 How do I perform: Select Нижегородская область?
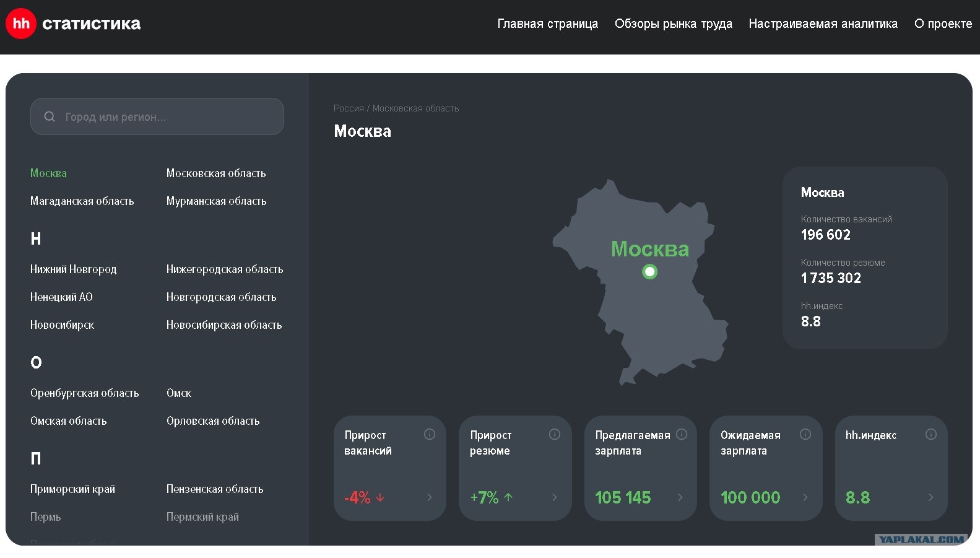pos(225,269)
